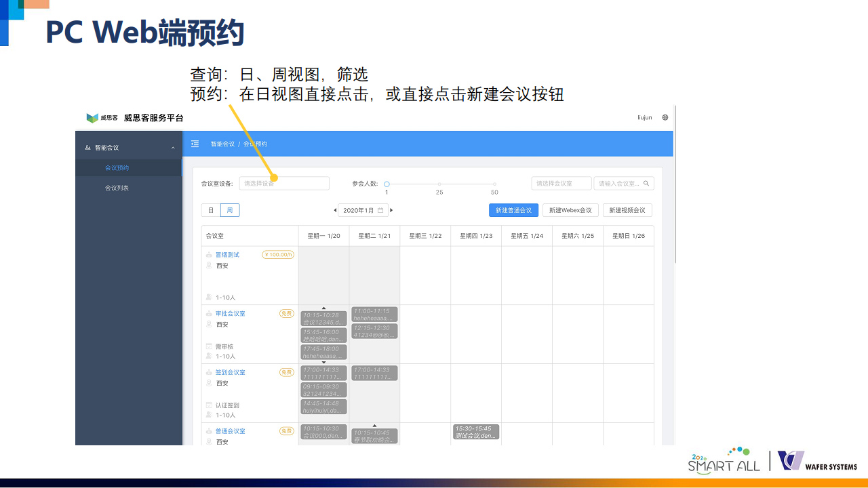Screen dimensions: 868x488
Task: Open 审批会议室 room link
Action: [231, 314]
